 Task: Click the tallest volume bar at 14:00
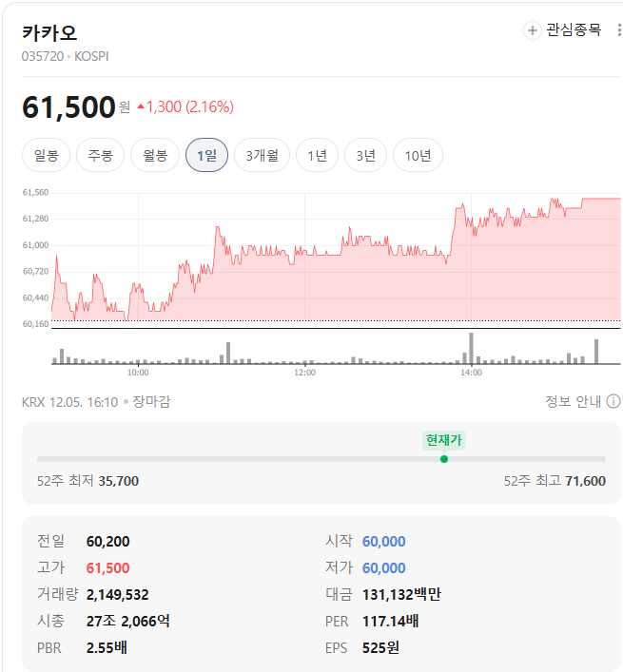471,349
